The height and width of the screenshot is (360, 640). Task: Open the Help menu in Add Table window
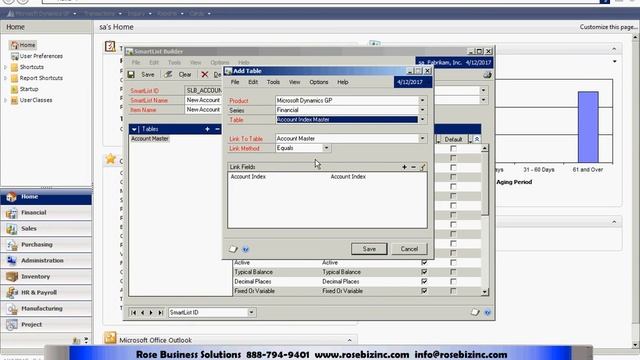343,82
